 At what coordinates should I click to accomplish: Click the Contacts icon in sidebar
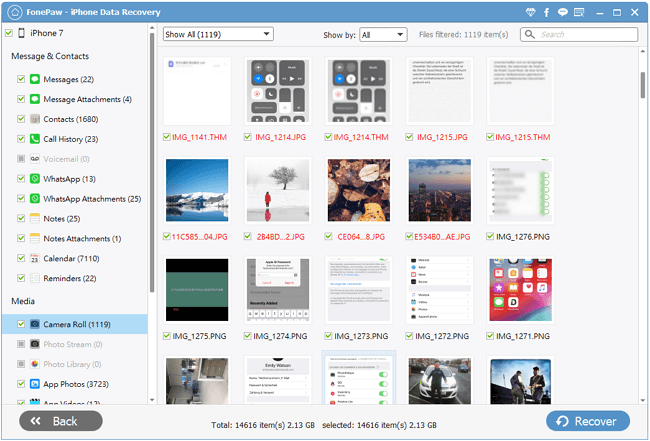tap(34, 119)
